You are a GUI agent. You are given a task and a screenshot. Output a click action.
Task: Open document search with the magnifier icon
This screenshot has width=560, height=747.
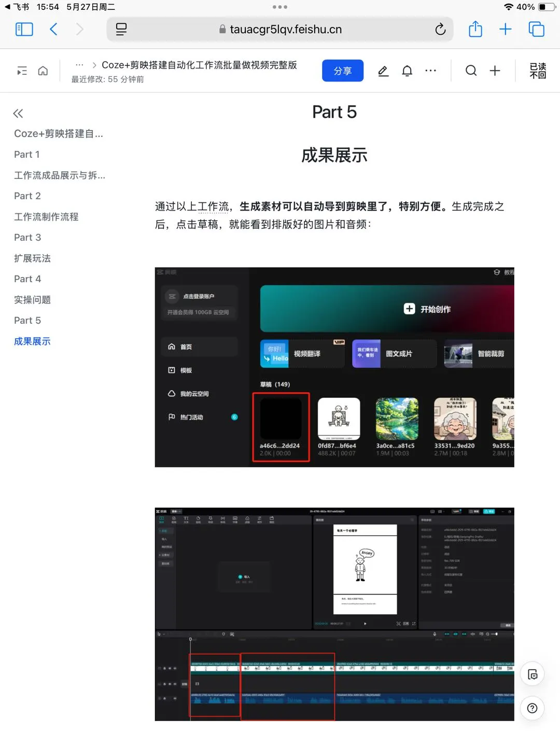[x=471, y=71]
